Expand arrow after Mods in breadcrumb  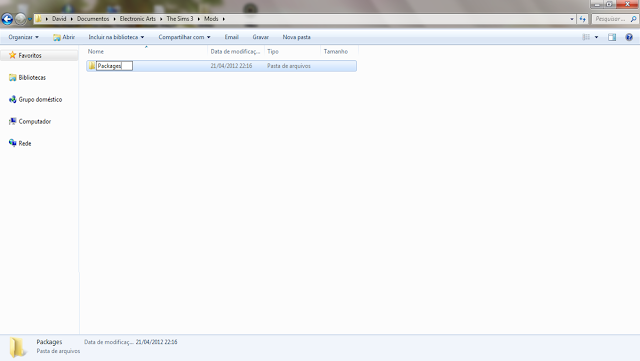point(224,19)
